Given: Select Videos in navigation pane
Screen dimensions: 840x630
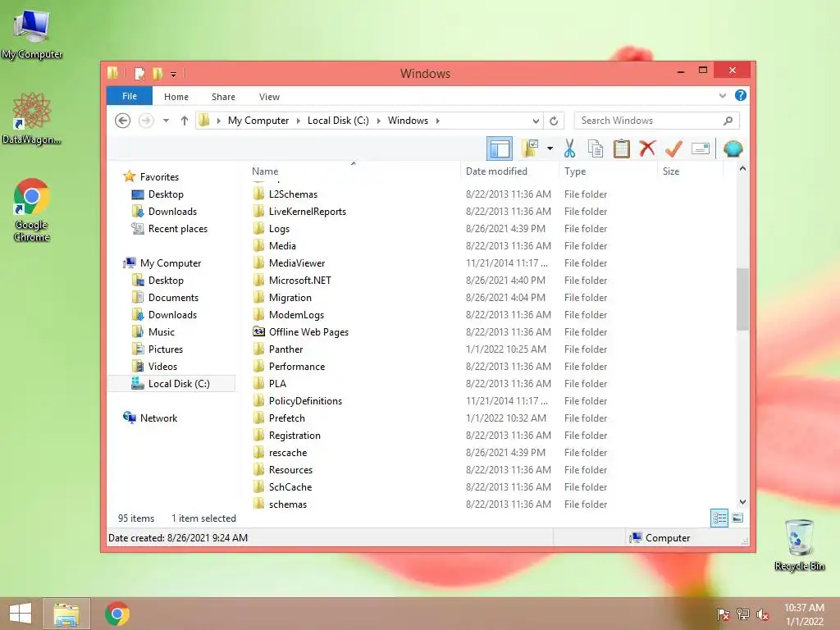Looking at the screenshot, I should pos(162,366).
